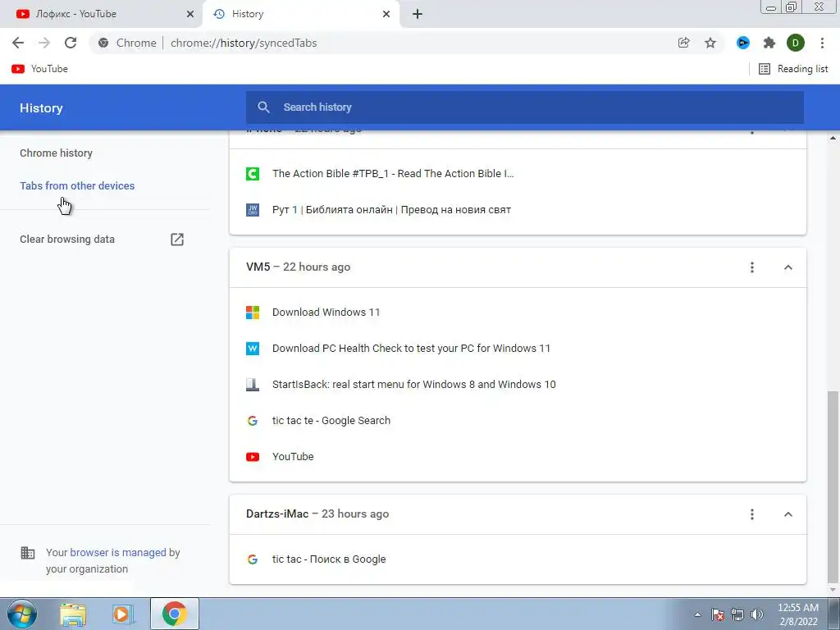Click the magnifier search icon
Screen dimensions: 840x630
263,107
